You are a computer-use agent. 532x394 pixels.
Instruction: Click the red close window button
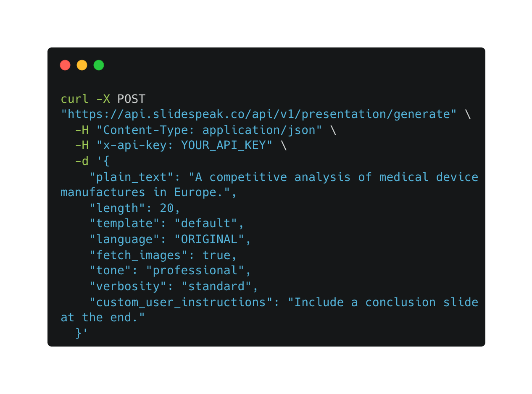pyautogui.click(x=65, y=65)
